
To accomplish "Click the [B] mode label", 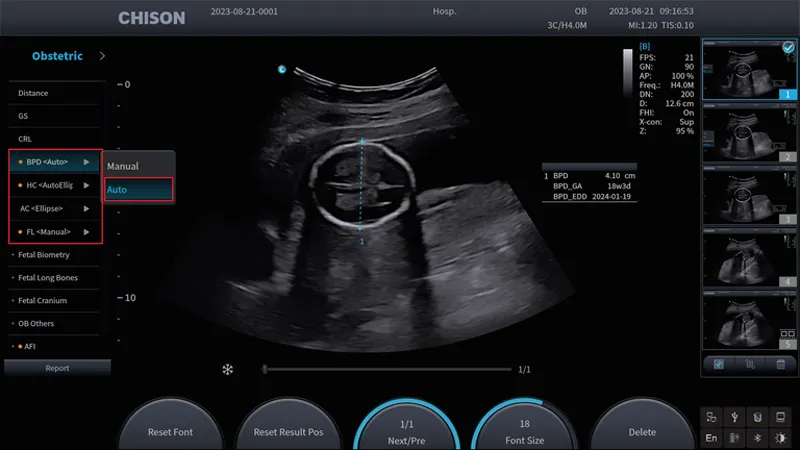I will pos(645,46).
